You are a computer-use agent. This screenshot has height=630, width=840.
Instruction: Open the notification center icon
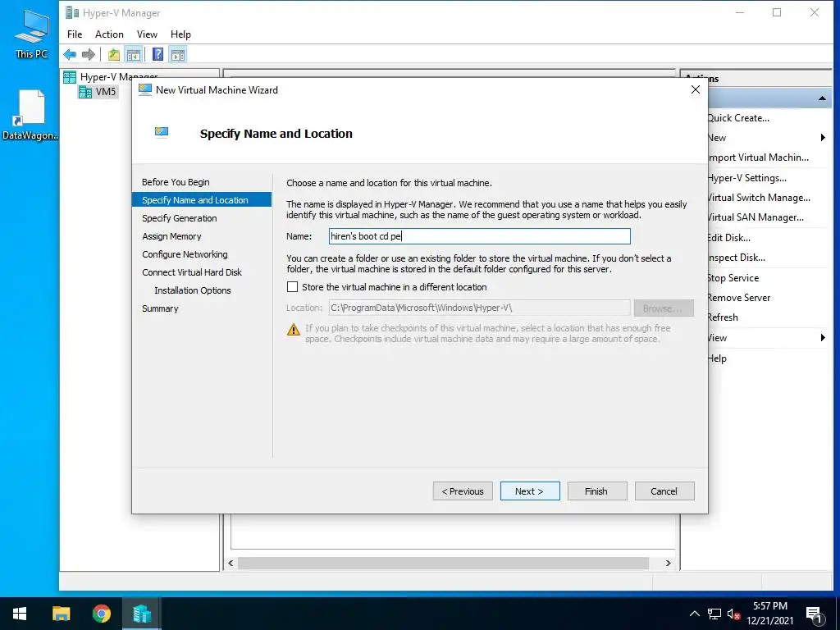point(814,615)
